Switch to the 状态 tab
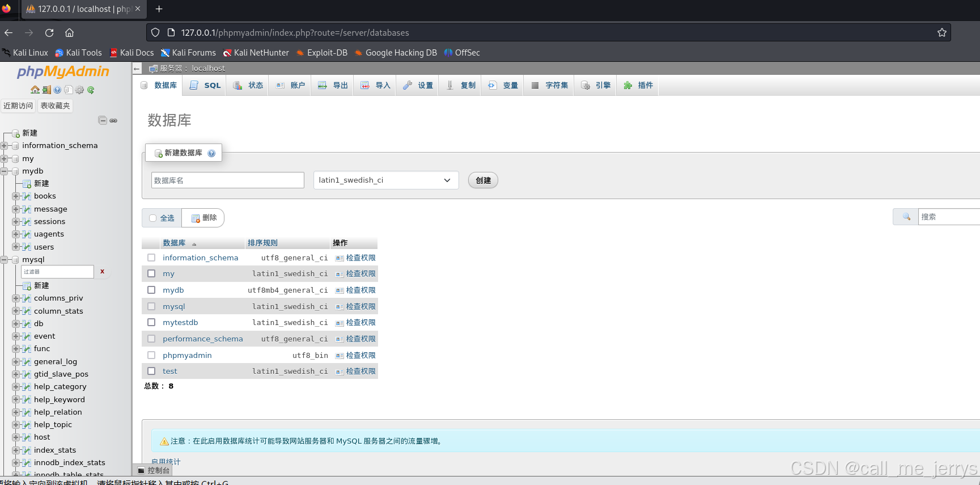The width and height of the screenshot is (980, 485). [x=248, y=85]
